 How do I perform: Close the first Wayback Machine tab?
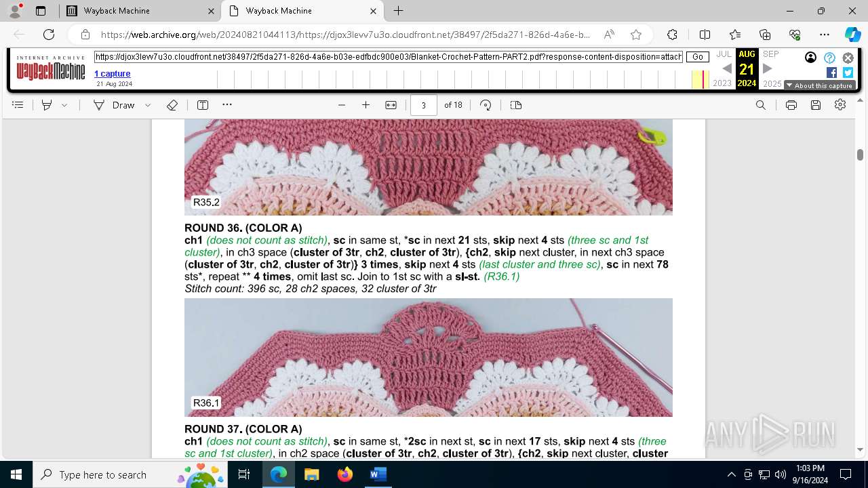tap(211, 11)
